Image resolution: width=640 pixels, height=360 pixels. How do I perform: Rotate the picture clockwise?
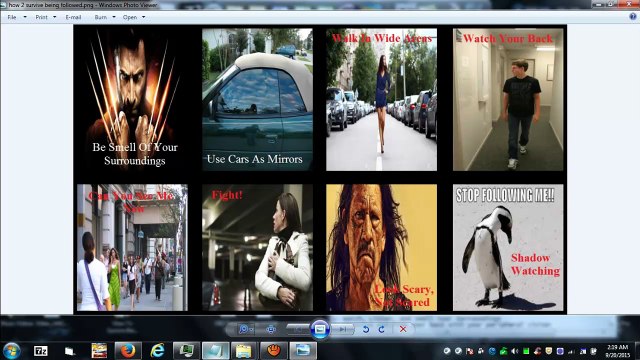(x=381, y=329)
